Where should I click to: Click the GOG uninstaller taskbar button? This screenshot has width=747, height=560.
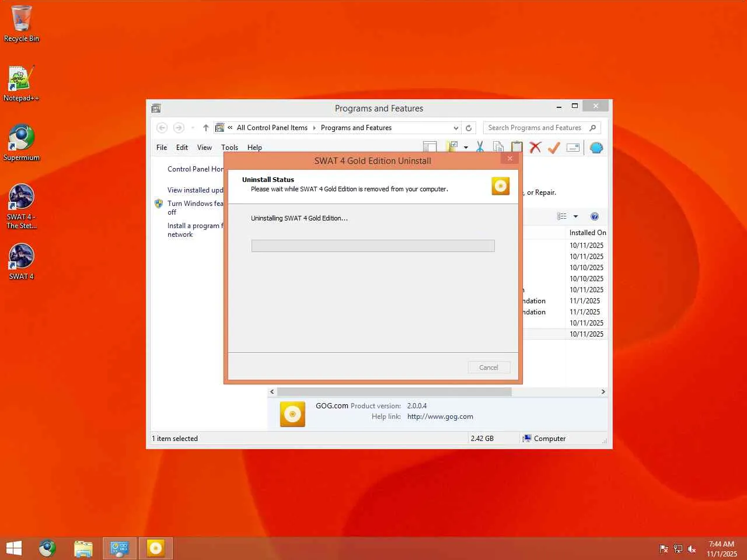pyautogui.click(x=155, y=548)
